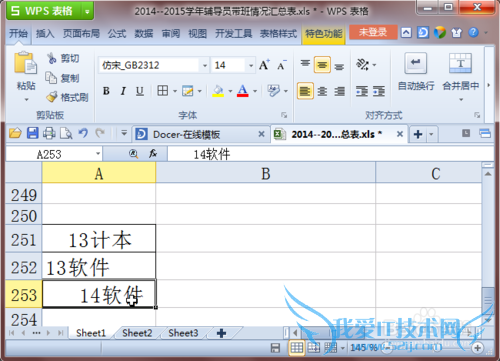Open Print Preview icon
Screen dimensions: 500x361
pyautogui.click(x=66, y=133)
